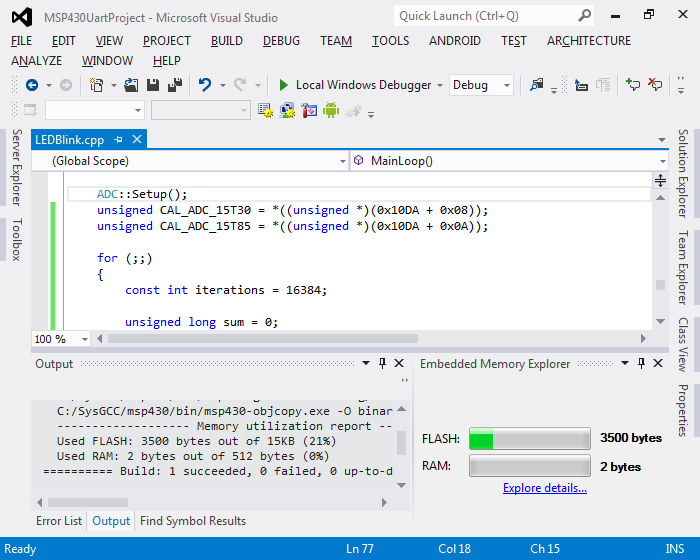Close the LEDBlink.cpp tab
The width and height of the screenshot is (700, 560).
pos(137,140)
